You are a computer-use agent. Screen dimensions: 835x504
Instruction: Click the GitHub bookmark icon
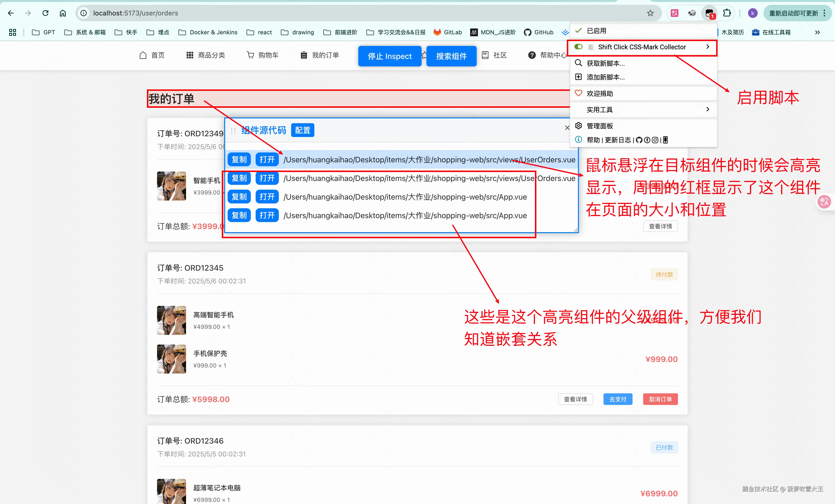click(527, 32)
